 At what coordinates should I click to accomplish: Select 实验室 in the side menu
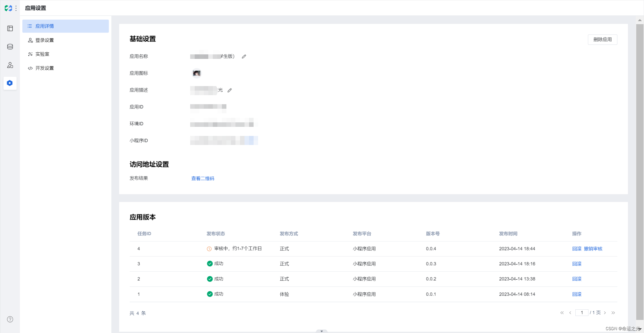coord(42,54)
